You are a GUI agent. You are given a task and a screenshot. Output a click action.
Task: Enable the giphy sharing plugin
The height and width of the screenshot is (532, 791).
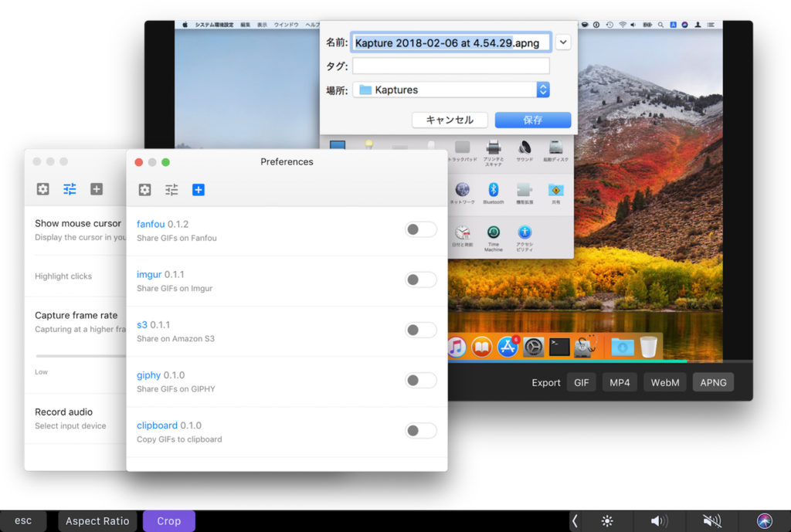pyautogui.click(x=420, y=380)
